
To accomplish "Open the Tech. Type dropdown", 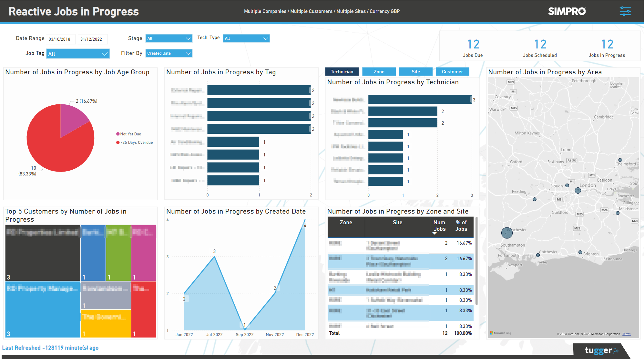I will 246,38.
